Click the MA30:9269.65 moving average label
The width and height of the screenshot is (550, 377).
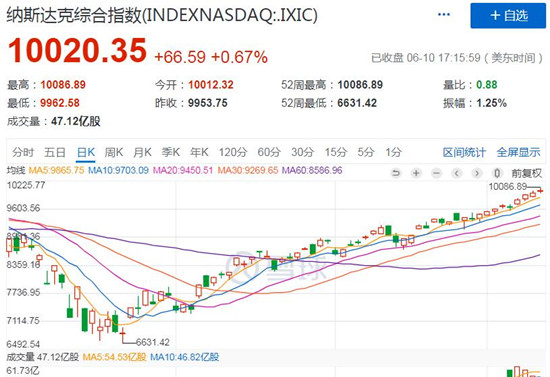click(x=248, y=171)
